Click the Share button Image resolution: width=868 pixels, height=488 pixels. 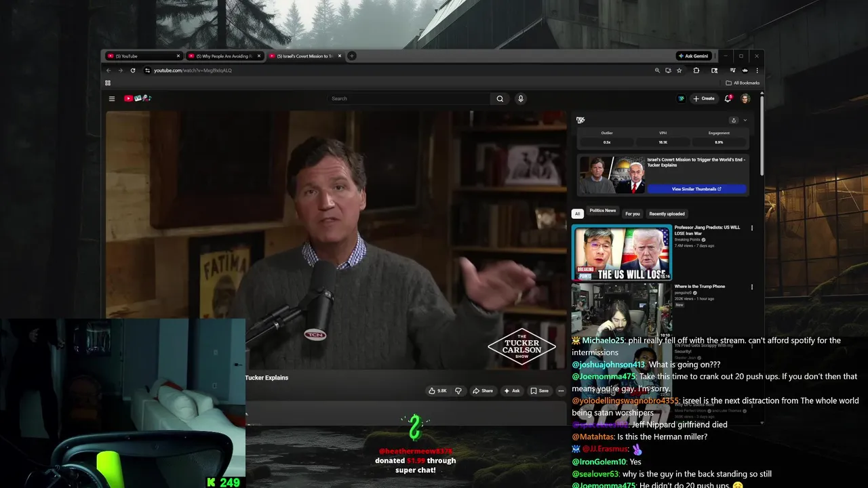483,390
